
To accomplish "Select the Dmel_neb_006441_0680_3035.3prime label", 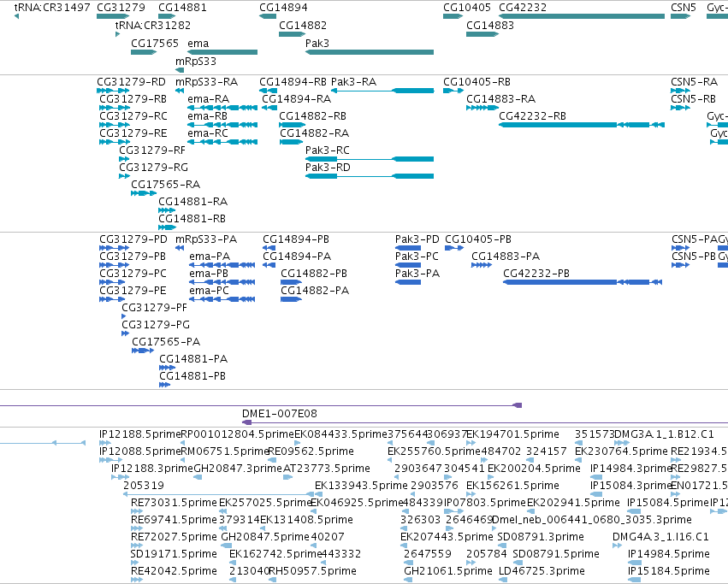I will click(x=592, y=520).
